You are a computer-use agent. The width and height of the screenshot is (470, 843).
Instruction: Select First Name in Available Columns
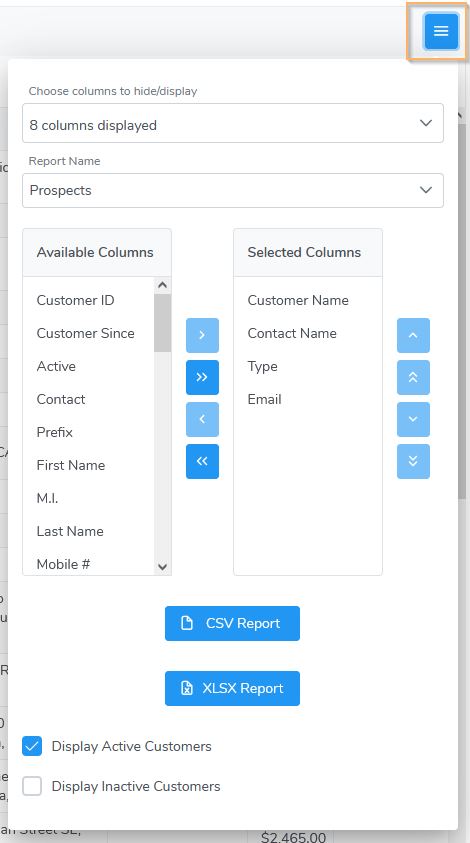coord(70,465)
